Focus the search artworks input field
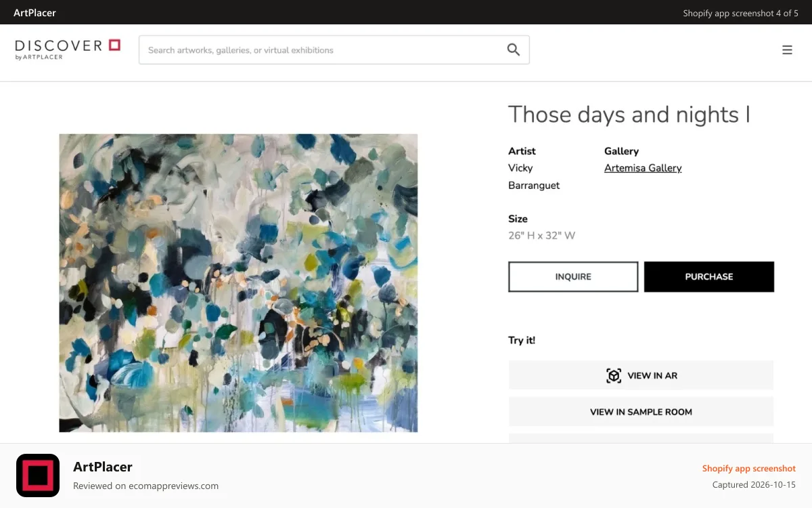 point(334,50)
